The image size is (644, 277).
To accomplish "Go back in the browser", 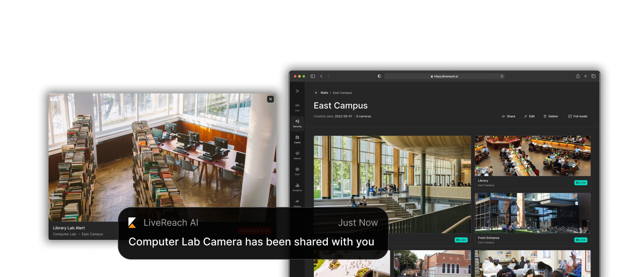I will pyautogui.click(x=321, y=76).
